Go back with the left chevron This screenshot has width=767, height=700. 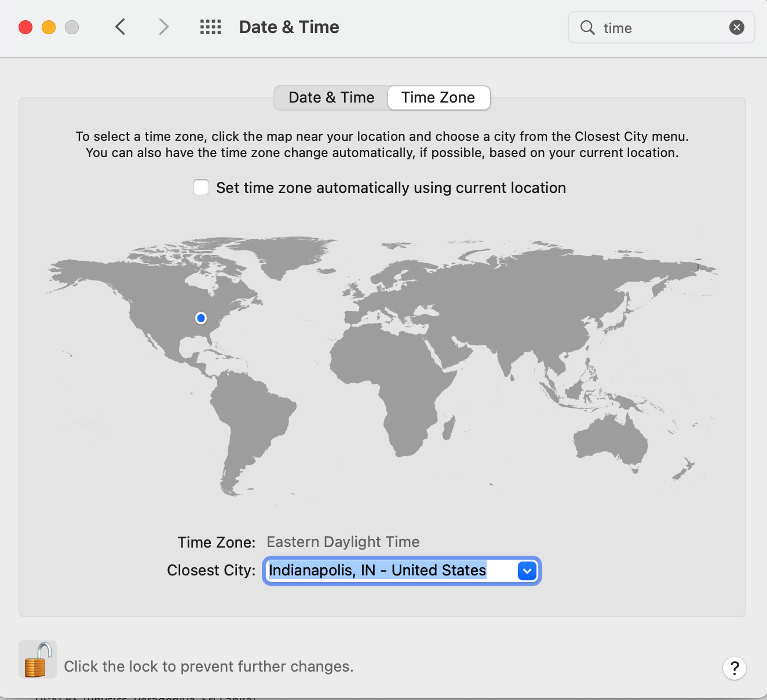coord(120,27)
